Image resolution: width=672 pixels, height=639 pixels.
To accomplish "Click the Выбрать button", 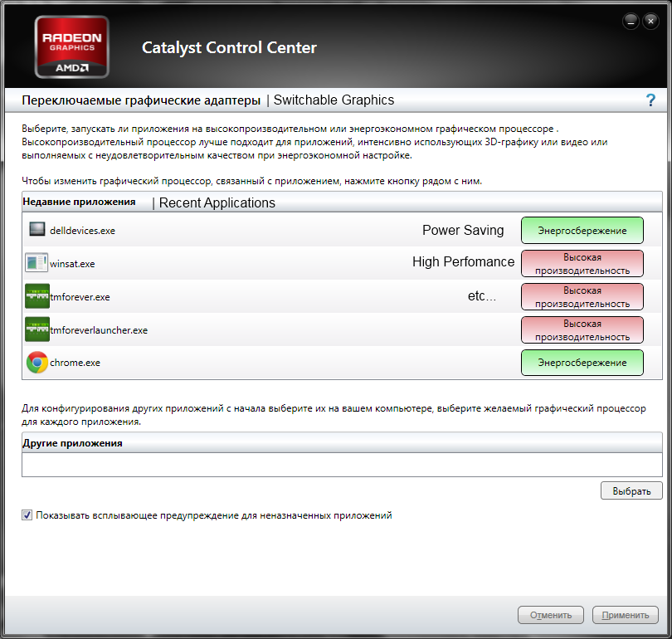I will point(631,490).
